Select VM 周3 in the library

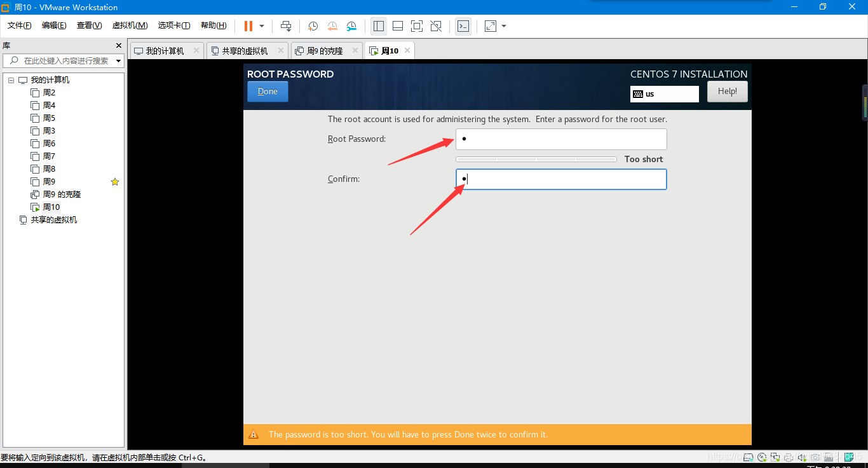[x=49, y=131]
